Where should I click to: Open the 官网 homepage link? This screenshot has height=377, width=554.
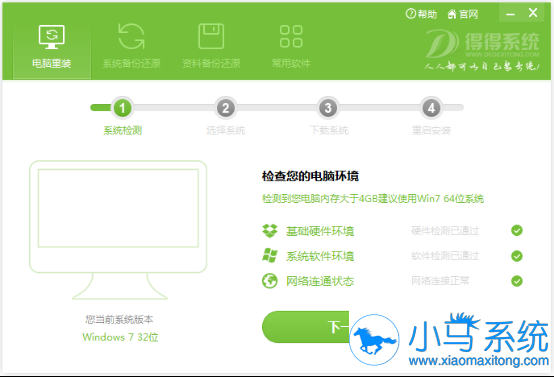click(x=463, y=14)
